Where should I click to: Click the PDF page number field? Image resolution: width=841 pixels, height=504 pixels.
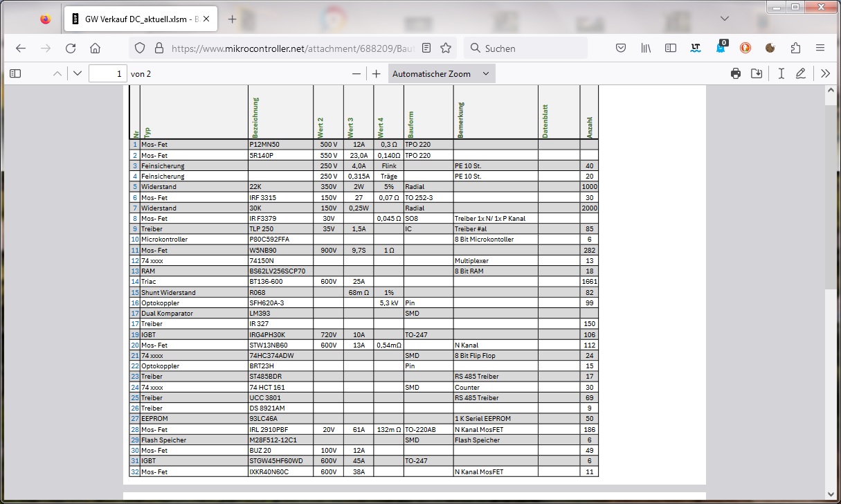pyautogui.click(x=108, y=73)
